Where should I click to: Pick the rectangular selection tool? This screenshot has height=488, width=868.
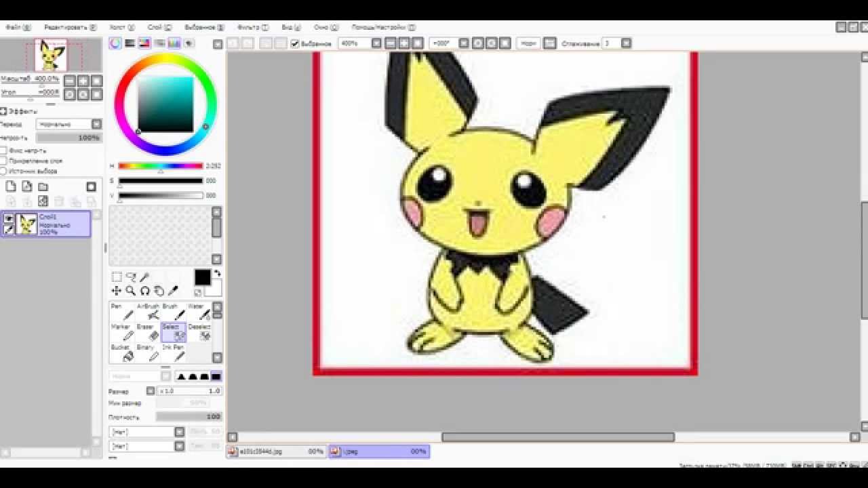(x=117, y=277)
